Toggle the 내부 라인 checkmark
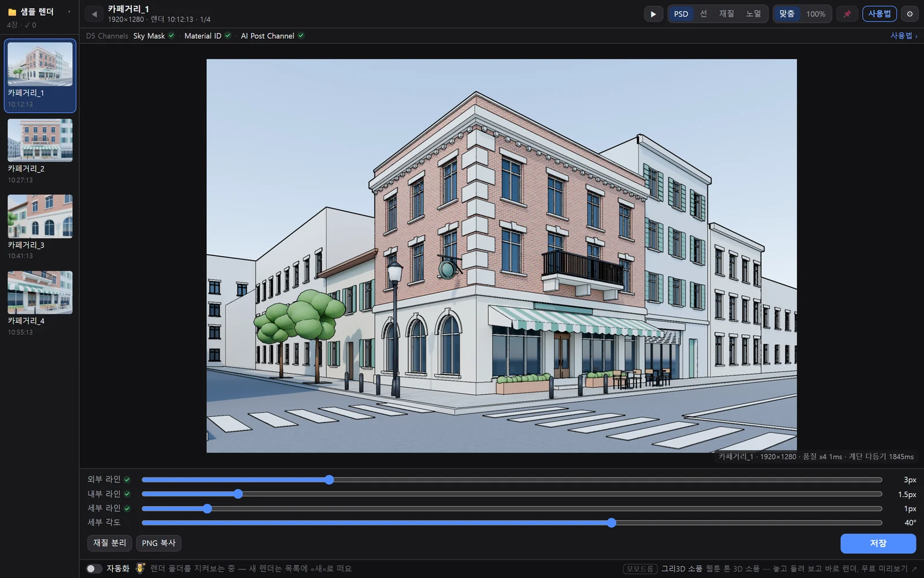 [x=127, y=494]
